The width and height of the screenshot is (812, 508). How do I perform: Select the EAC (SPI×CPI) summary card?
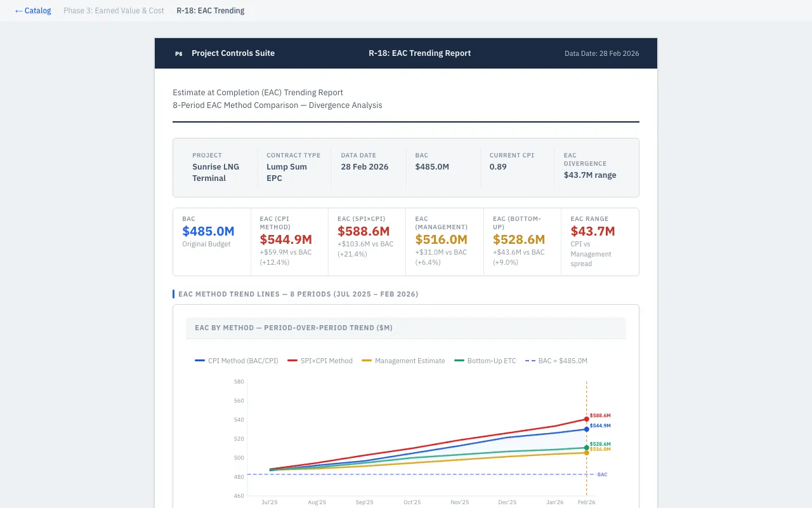(367, 242)
